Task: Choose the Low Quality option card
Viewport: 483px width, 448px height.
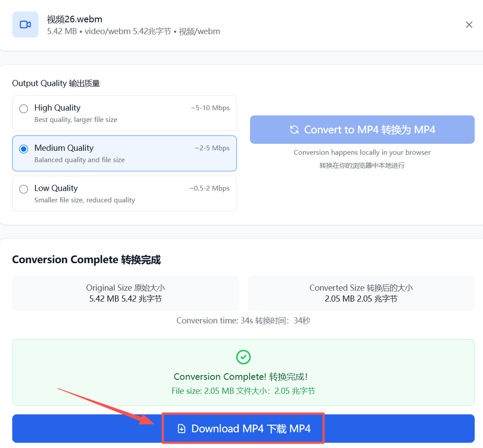Action: [x=125, y=194]
